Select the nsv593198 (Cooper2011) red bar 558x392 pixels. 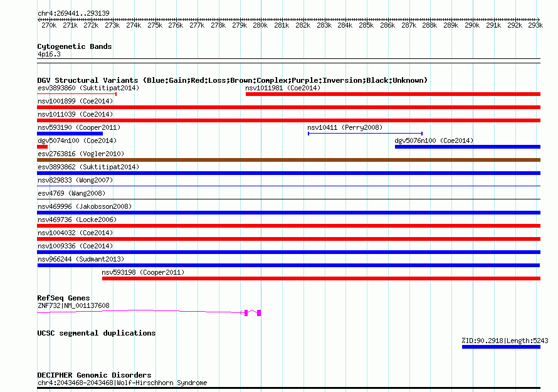click(322, 278)
